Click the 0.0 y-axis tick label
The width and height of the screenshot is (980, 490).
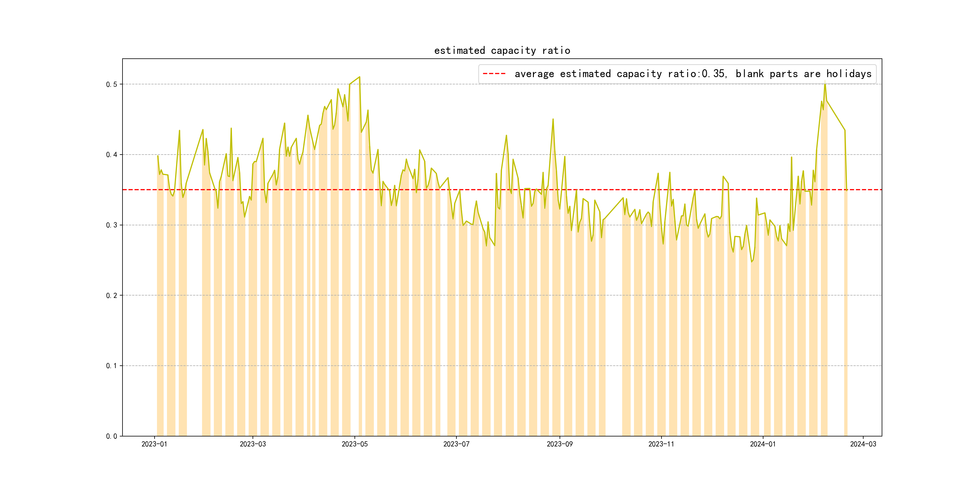pos(112,436)
